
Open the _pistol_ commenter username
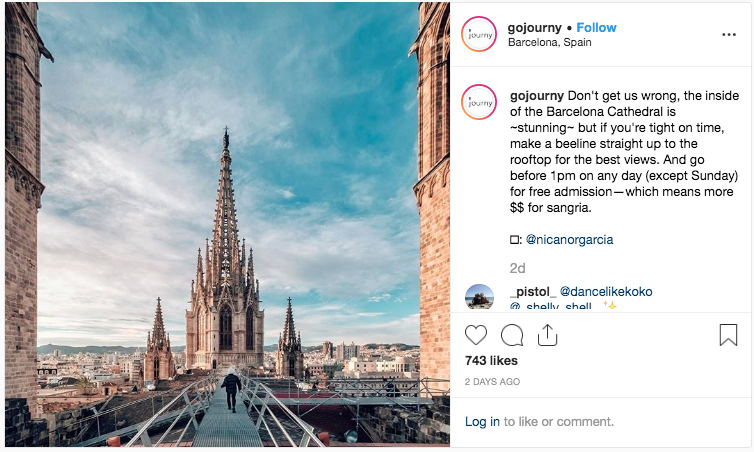point(532,291)
